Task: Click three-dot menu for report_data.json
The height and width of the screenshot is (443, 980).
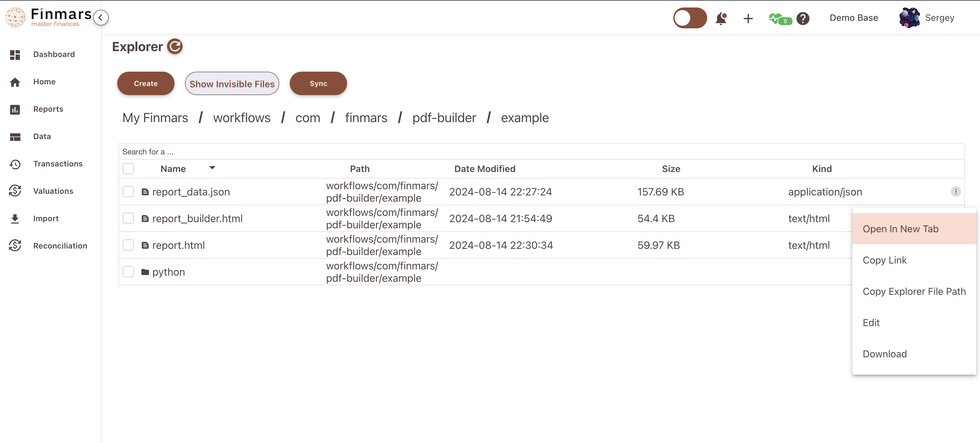Action: point(956,192)
